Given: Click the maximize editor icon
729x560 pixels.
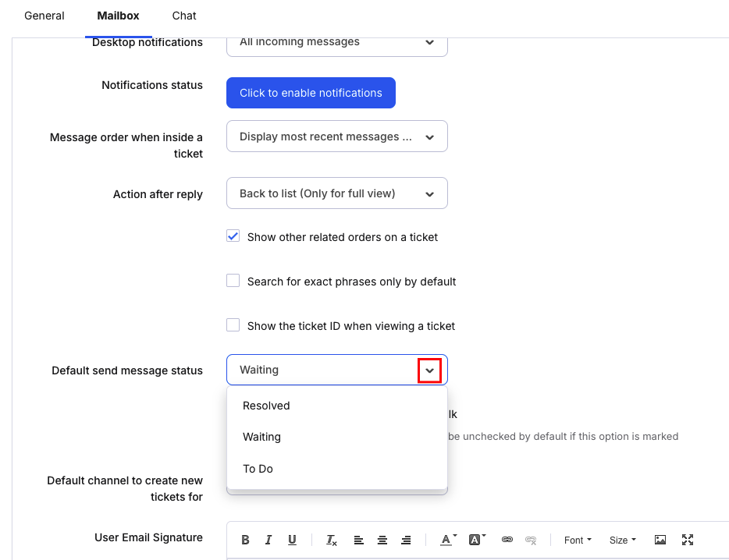Looking at the screenshot, I should [x=688, y=540].
